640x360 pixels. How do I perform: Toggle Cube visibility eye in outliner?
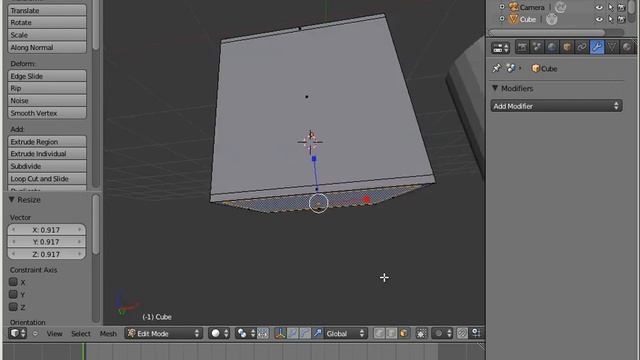599,19
